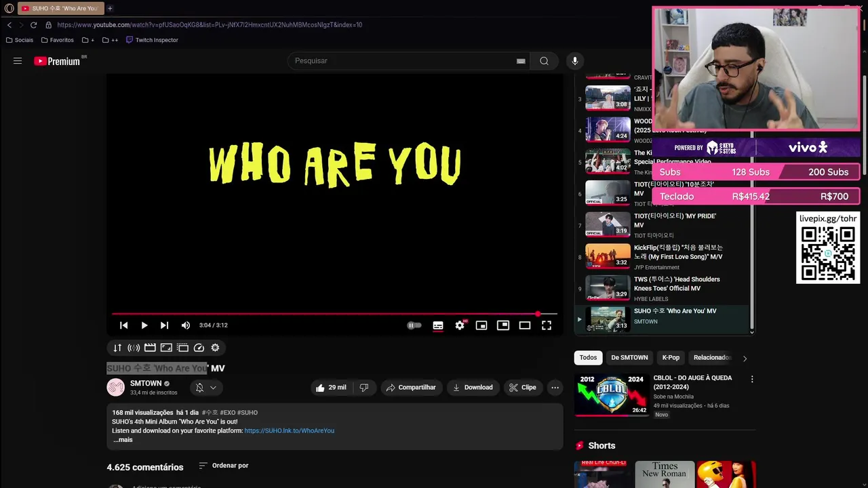Open CBLOL - DO AUGE À QUEDA video thumbnail

[612, 394]
